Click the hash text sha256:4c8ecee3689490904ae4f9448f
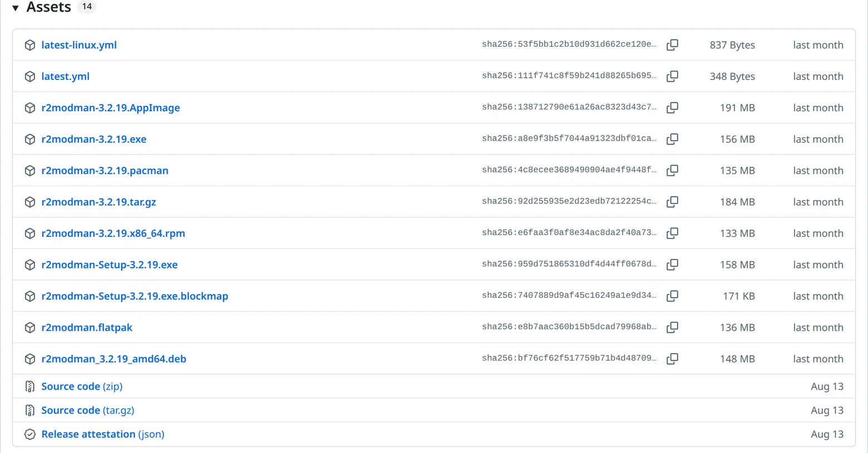This screenshot has height=453, width=868. pyautogui.click(x=569, y=170)
